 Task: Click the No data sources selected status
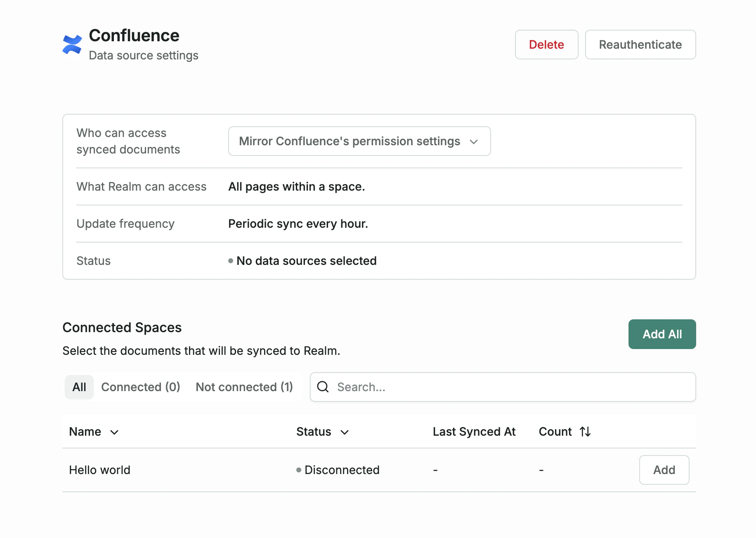click(302, 261)
